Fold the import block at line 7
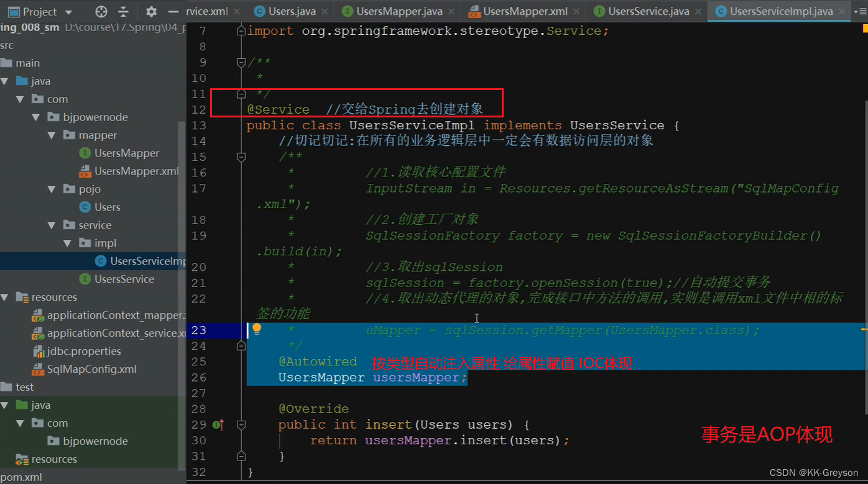 241,30
